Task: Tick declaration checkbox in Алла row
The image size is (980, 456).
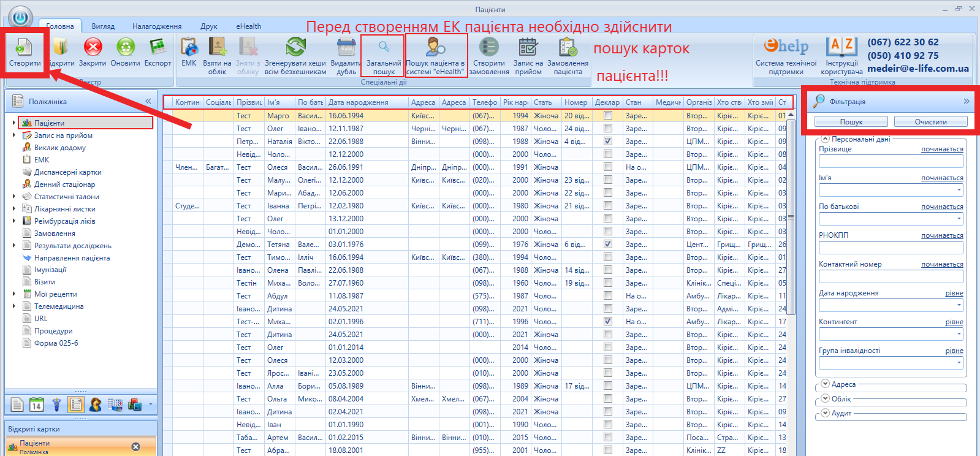Action: (x=608, y=386)
